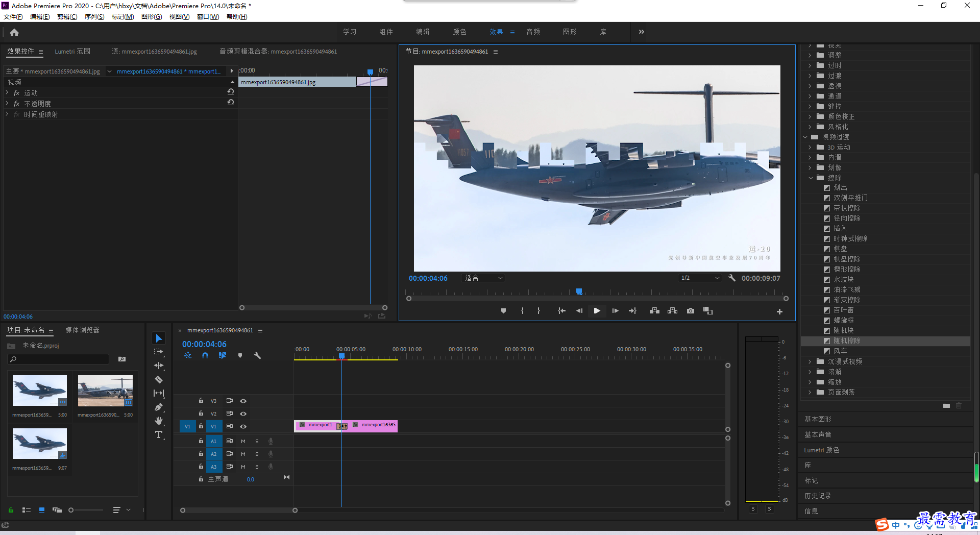Expand the 运动 effect properties
Image resolution: width=980 pixels, height=535 pixels.
7,93
